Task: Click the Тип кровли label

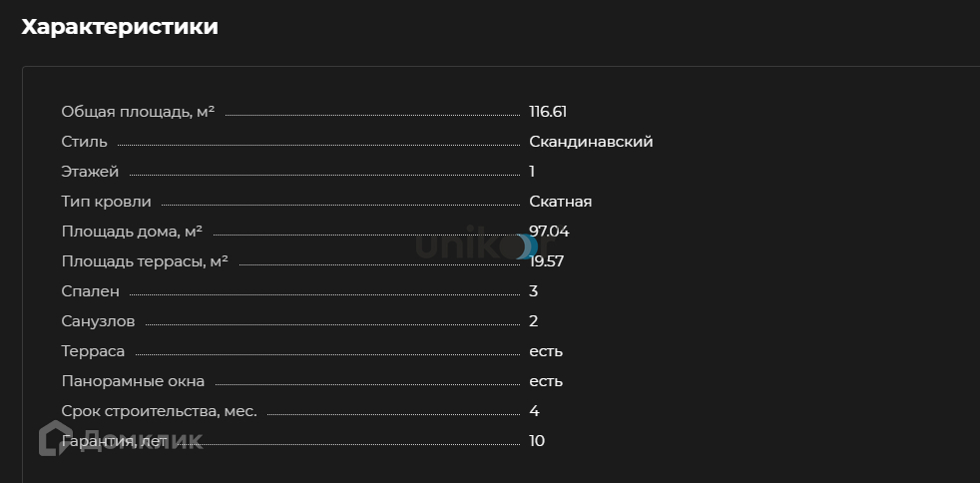Action: 105,202
